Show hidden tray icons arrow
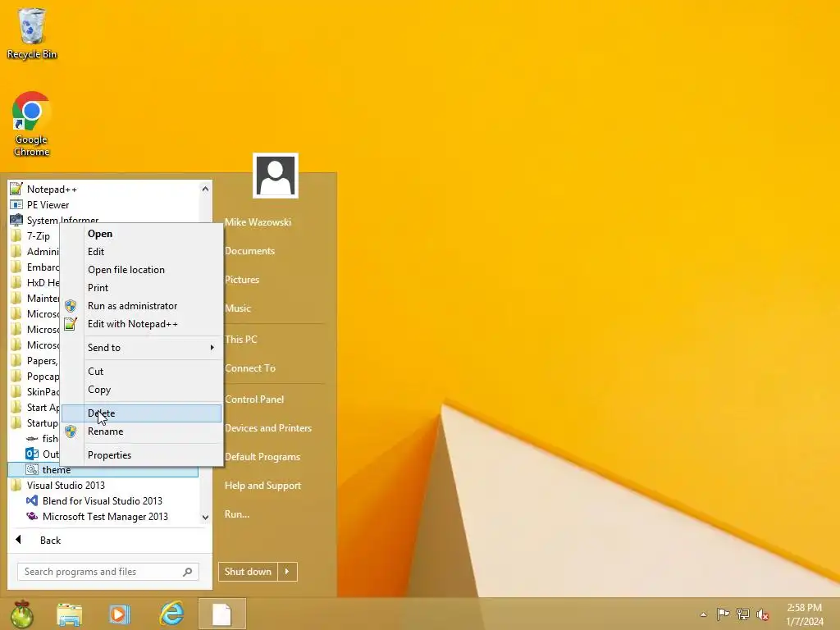 (703, 614)
